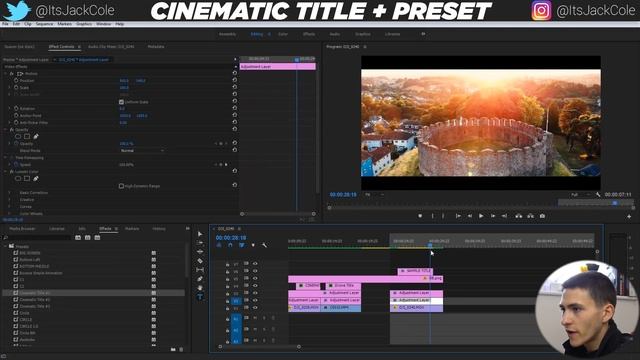Click the Effects panel search field
This screenshot has height=360, width=640.
point(37,238)
